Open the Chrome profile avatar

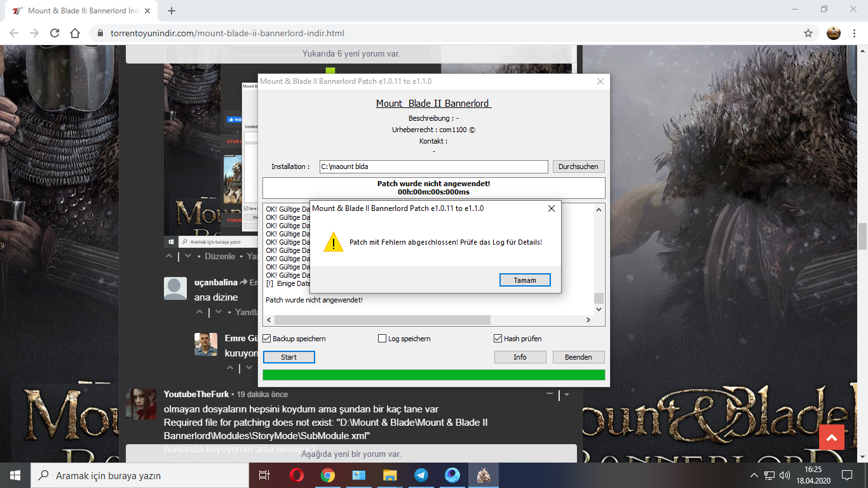(x=834, y=33)
